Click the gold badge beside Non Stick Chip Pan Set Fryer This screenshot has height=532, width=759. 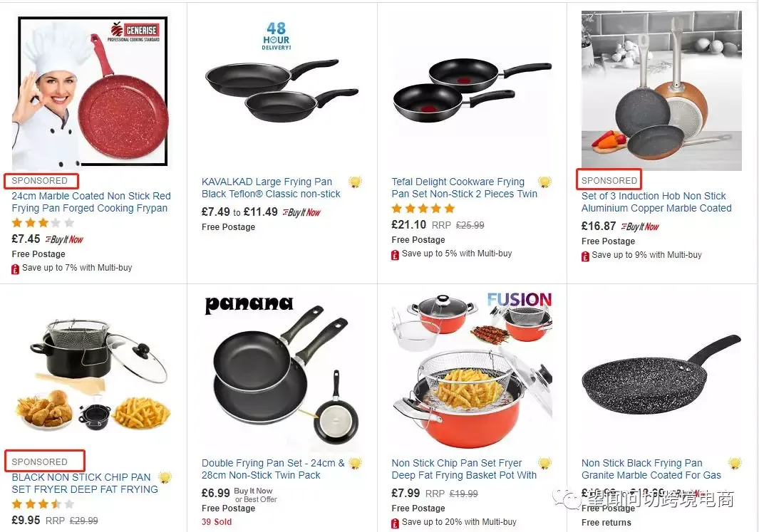545,463
